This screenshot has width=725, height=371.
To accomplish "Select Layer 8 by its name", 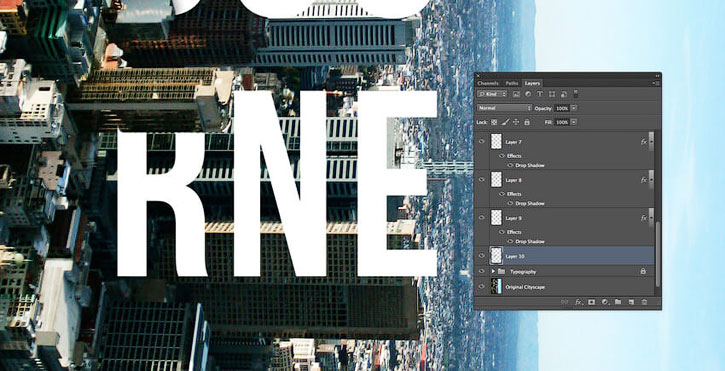I will tap(513, 180).
